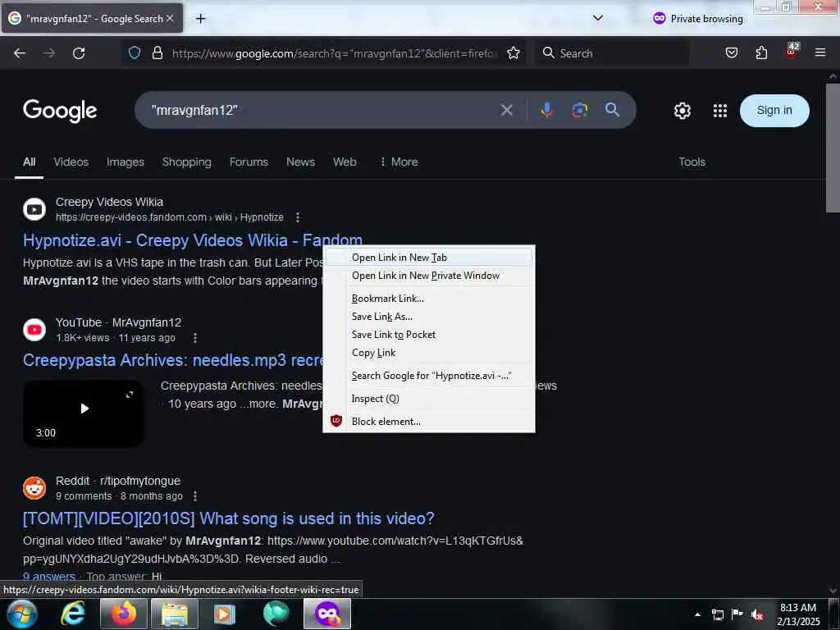Switch to the Shopping results tab

coord(187,162)
